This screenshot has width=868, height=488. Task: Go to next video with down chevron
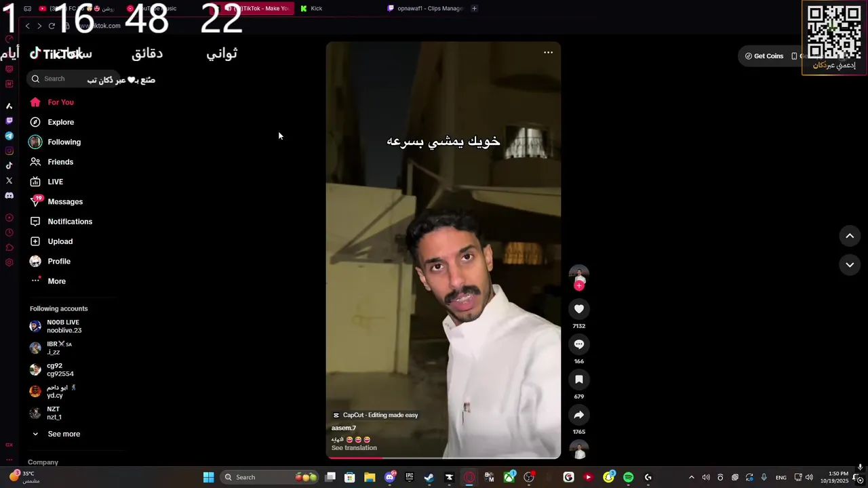coord(850,265)
